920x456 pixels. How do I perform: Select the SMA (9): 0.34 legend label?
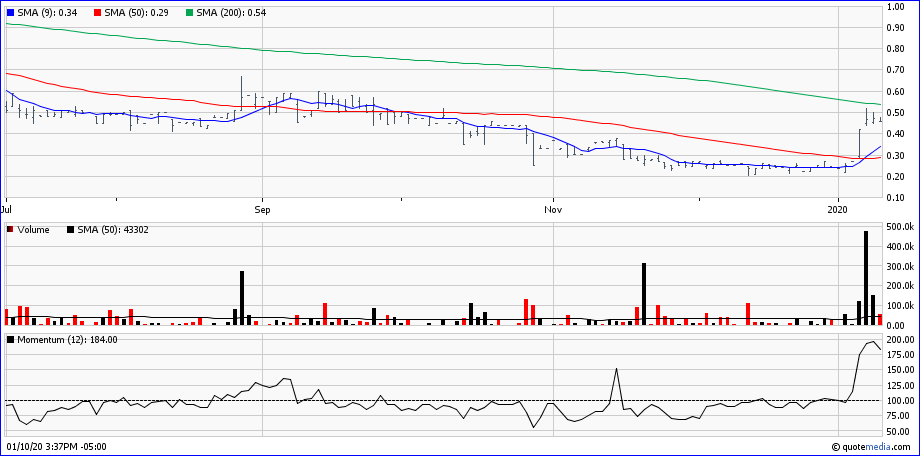tap(46, 12)
